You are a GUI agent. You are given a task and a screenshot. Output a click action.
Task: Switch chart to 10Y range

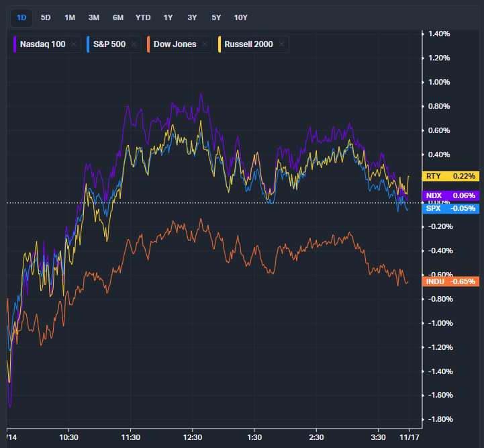(240, 17)
